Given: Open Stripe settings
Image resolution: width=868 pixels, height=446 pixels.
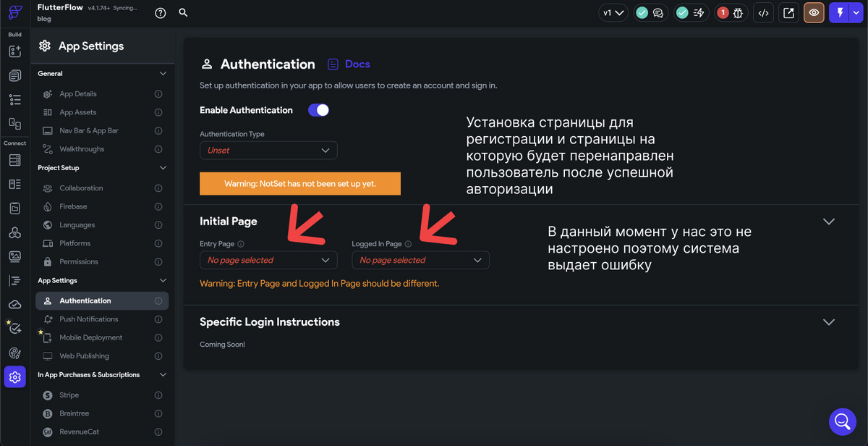Looking at the screenshot, I should tap(102, 395).
